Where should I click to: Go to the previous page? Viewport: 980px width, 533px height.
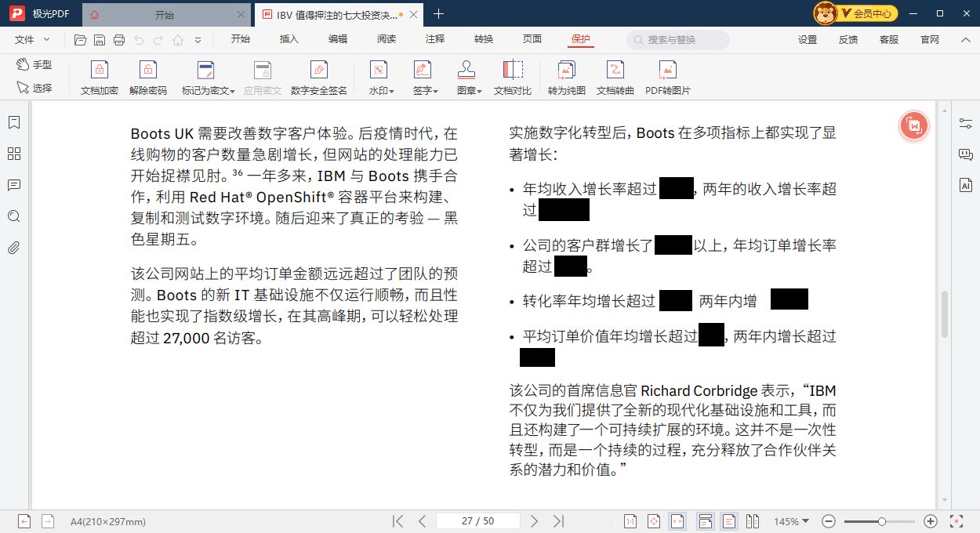click(x=422, y=521)
